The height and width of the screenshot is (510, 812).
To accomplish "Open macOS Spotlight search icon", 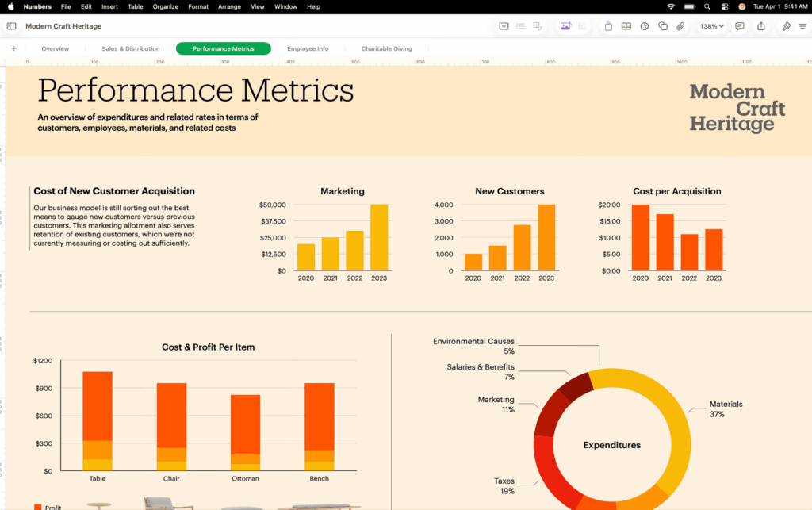I will pyautogui.click(x=707, y=6).
